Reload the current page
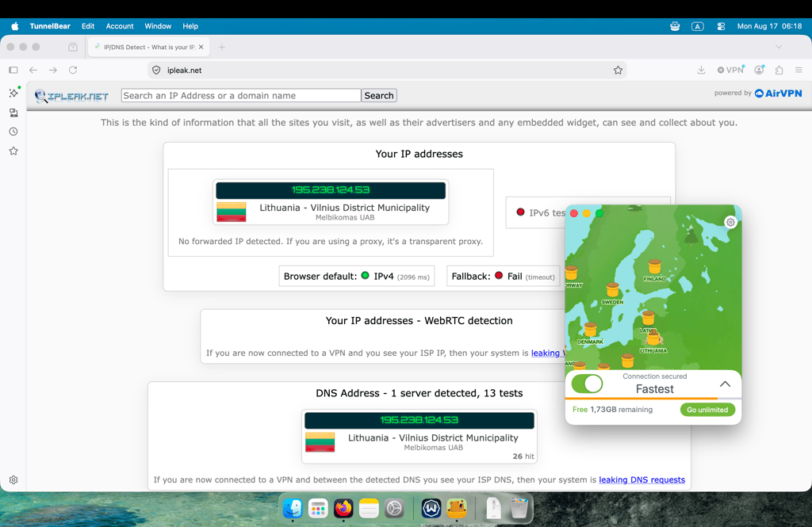 [73, 70]
